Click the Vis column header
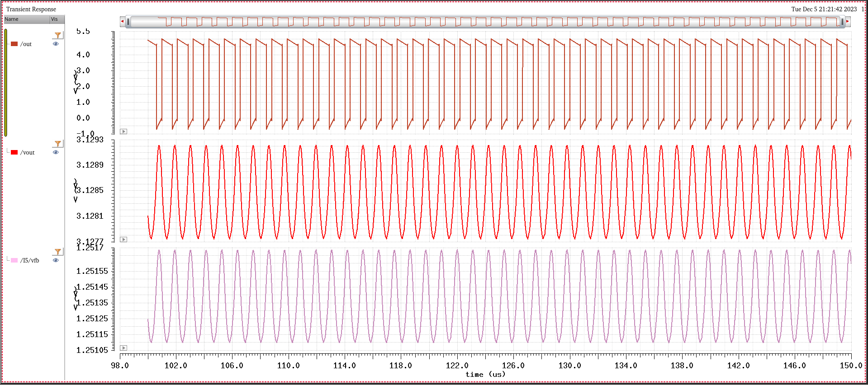Screen dimensions: 868x385 [x=57, y=19]
